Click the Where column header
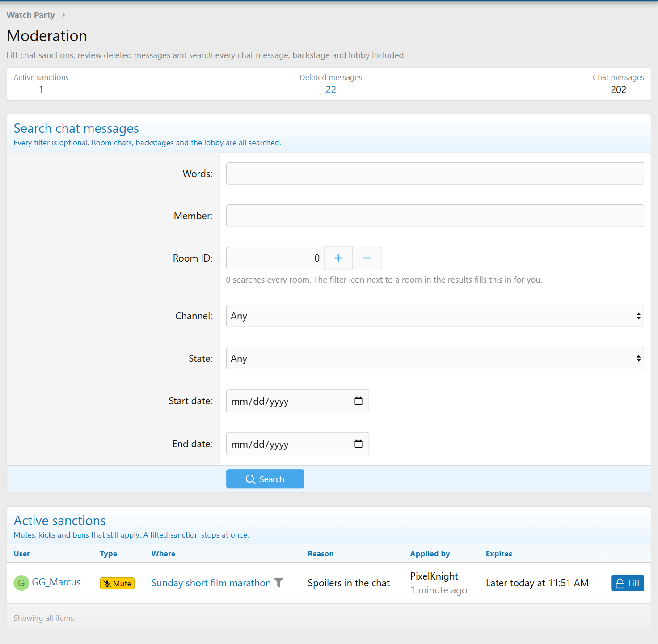 pos(163,554)
